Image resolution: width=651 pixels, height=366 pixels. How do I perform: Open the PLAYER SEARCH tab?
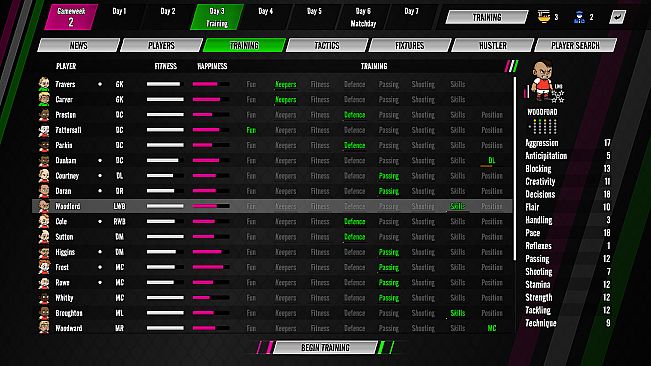pos(575,45)
